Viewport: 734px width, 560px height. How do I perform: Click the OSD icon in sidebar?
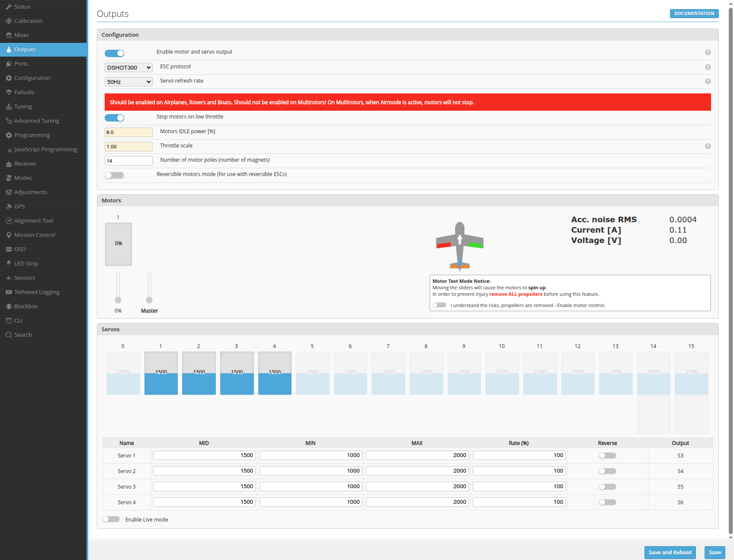9,249
